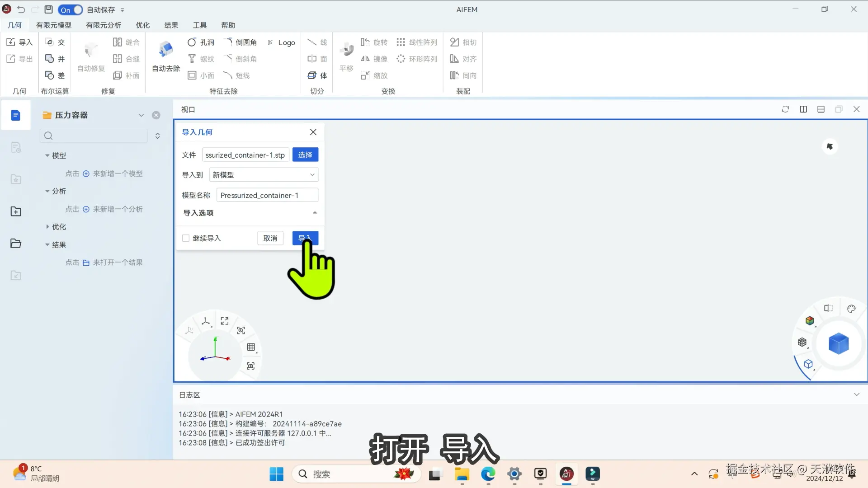
Task: Open the 导入到 新模型 dropdown
Action: pyautogui.click(x=264, y=175)
